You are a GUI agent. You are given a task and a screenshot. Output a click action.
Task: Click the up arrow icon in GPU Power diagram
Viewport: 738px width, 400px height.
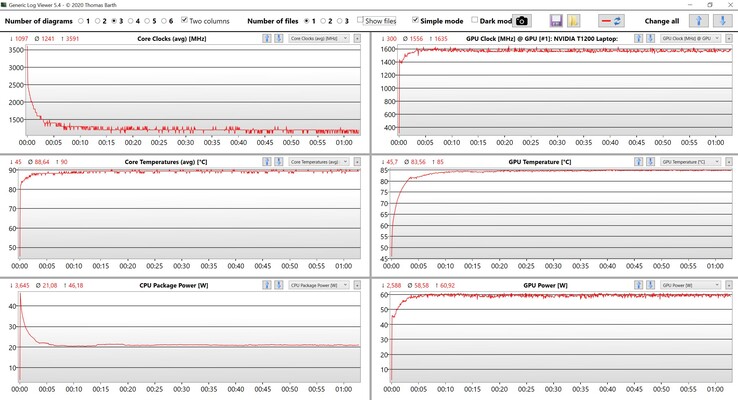coord(638,285)
